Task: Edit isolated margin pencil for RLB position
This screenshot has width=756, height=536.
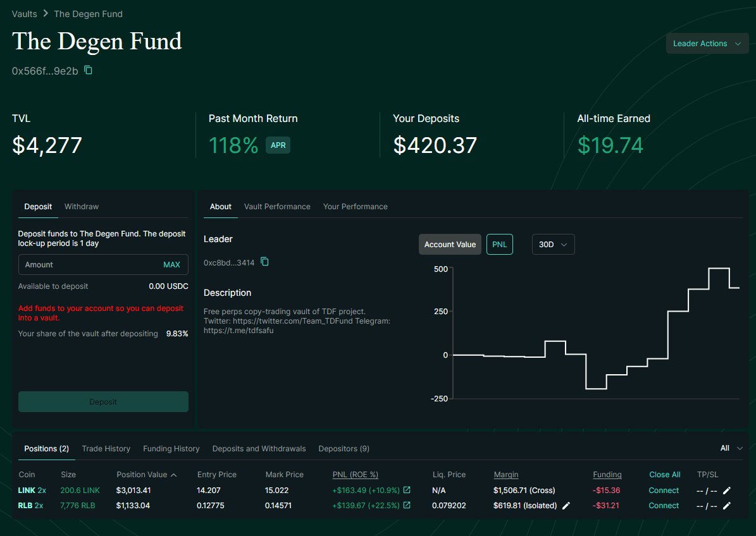Action: pos(566,505)
